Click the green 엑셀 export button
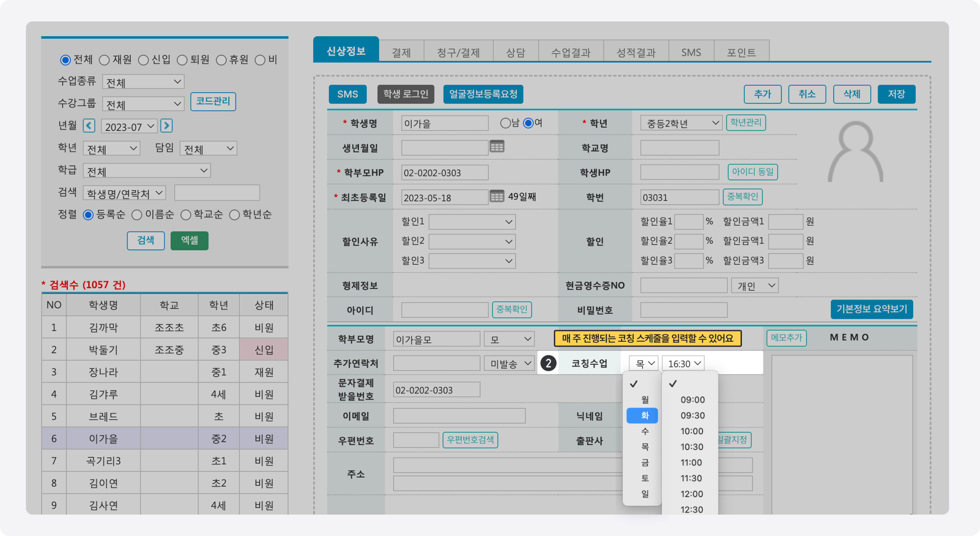Viewport: 980px width, 536px height. 189,241
